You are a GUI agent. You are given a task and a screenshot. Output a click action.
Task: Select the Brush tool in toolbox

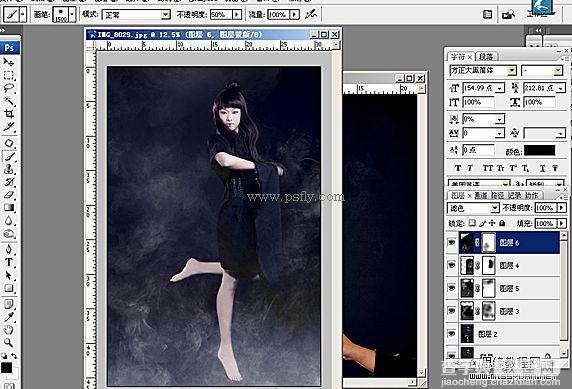pyautogui.click(x=8, y=156)
